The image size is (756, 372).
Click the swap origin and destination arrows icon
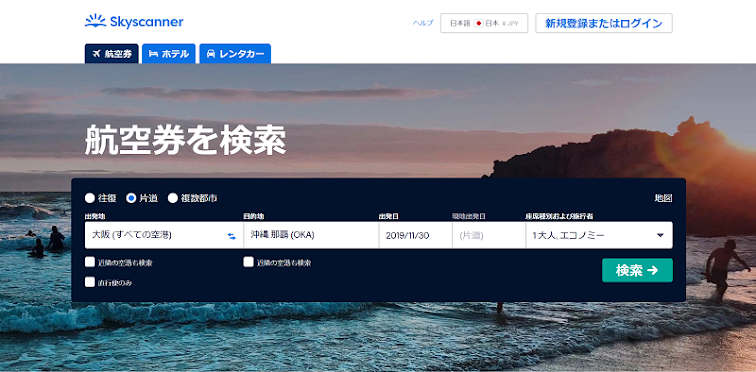tap(232, 236)
